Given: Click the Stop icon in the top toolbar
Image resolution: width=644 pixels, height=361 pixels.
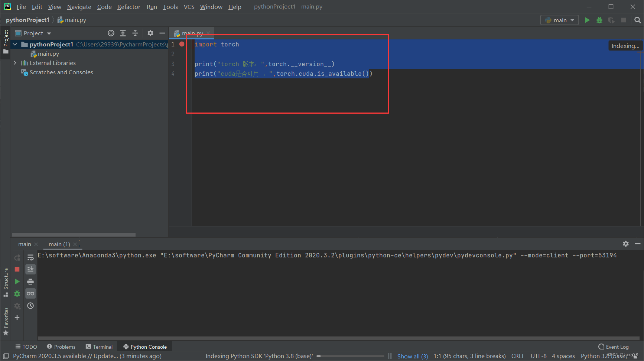Looking at the screenshot, I should point(624,20).
